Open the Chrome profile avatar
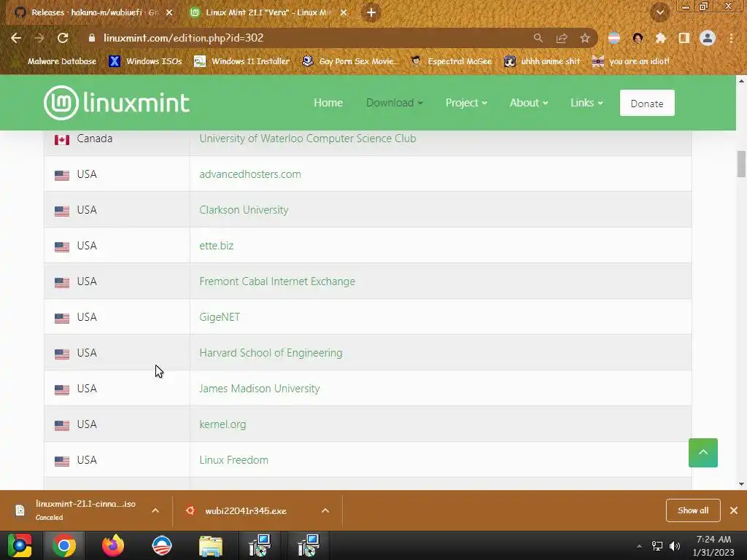This screenshot has width=747, height=560. tap(708, 38)
